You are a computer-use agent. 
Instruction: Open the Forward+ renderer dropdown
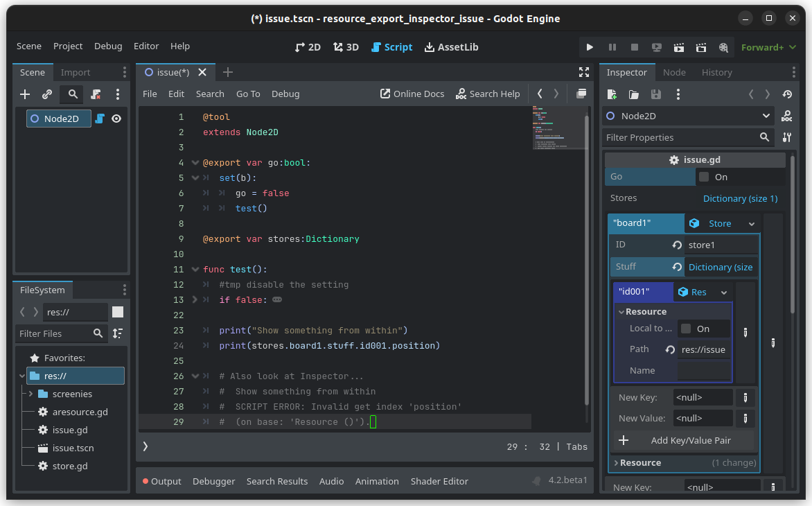(768, 47)
